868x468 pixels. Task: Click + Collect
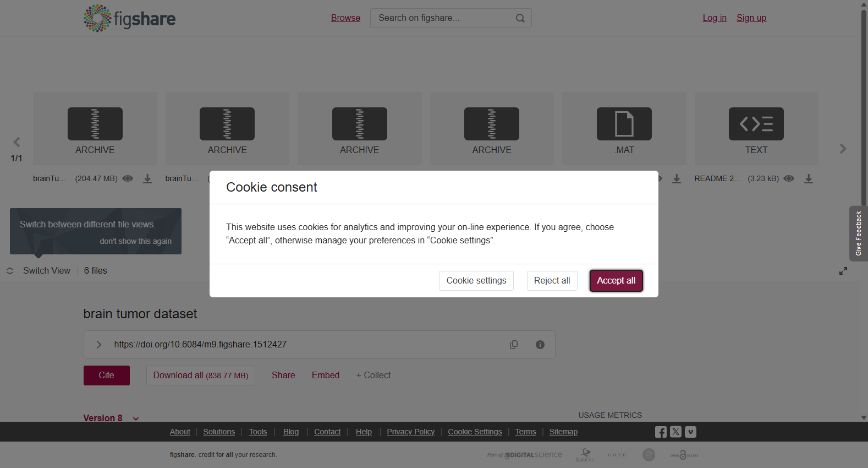(x=373, y=376)
